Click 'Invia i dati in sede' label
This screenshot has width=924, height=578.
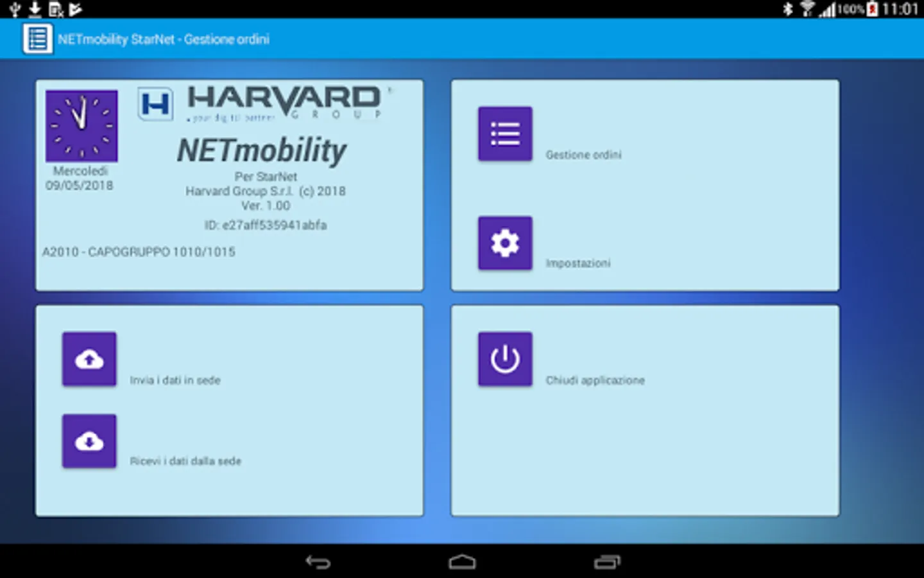(175, 380)
